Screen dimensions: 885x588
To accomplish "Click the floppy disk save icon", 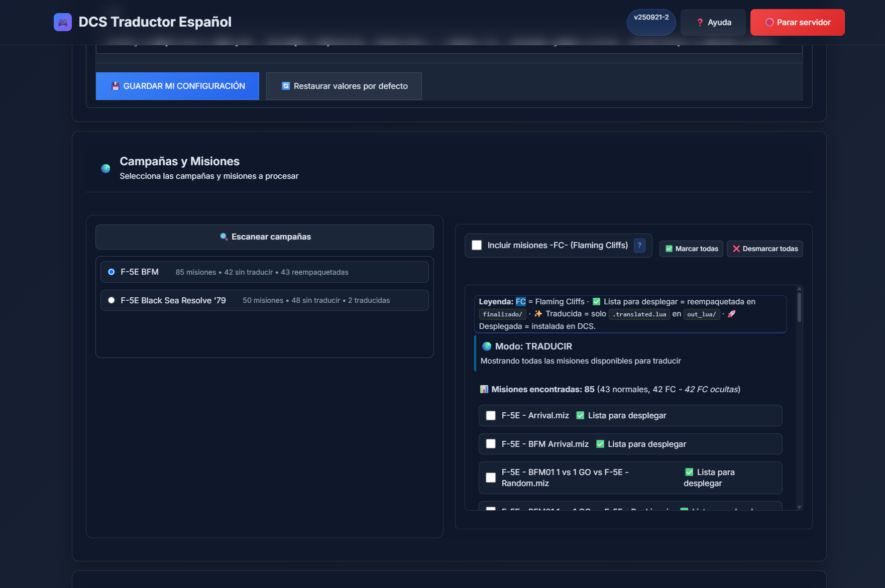I will coord(116,86).
